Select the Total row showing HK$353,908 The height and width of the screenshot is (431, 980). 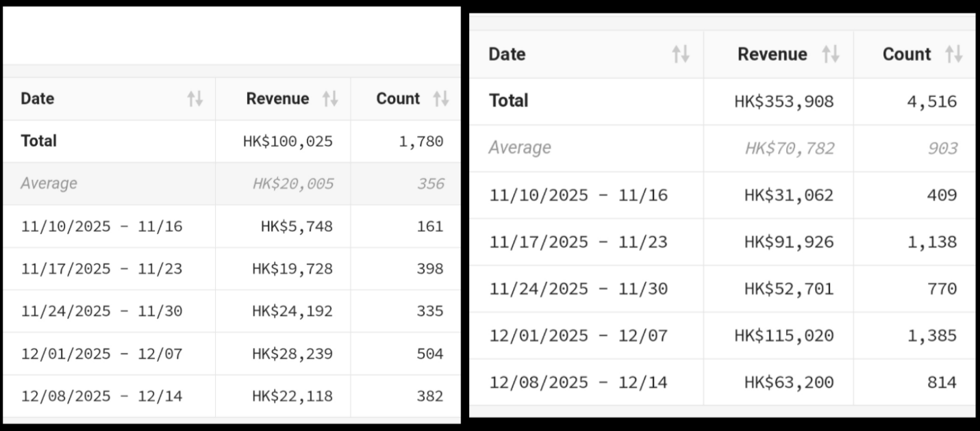509,101
